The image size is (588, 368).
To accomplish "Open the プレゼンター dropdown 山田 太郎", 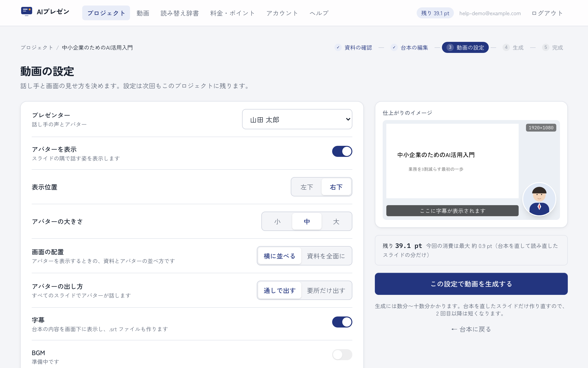I will [297, 119].
